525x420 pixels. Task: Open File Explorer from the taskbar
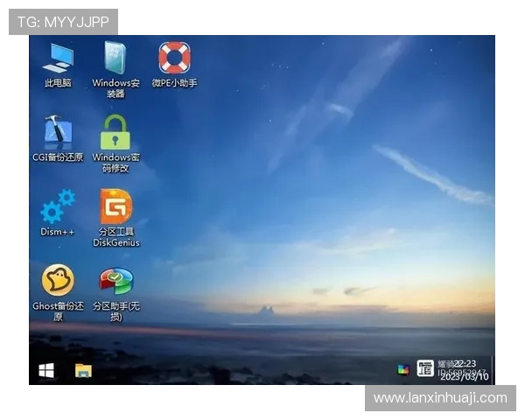(83, 370)
